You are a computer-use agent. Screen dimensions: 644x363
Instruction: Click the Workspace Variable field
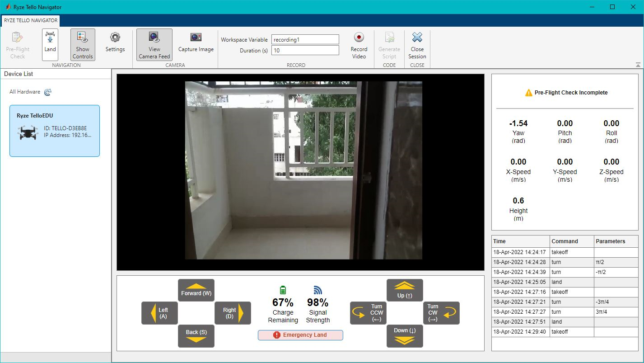pos(305,40)
